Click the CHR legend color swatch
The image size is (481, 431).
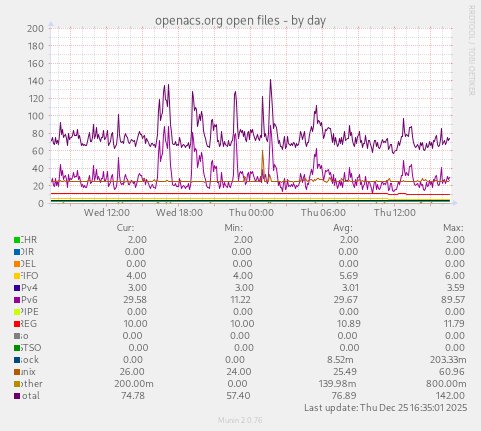(17, 240)
